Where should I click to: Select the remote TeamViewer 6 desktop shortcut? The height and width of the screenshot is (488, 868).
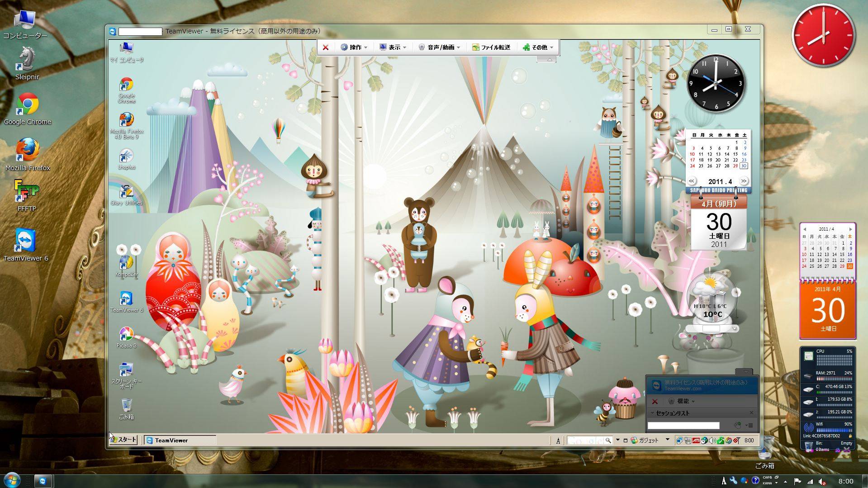coord(127,302)
